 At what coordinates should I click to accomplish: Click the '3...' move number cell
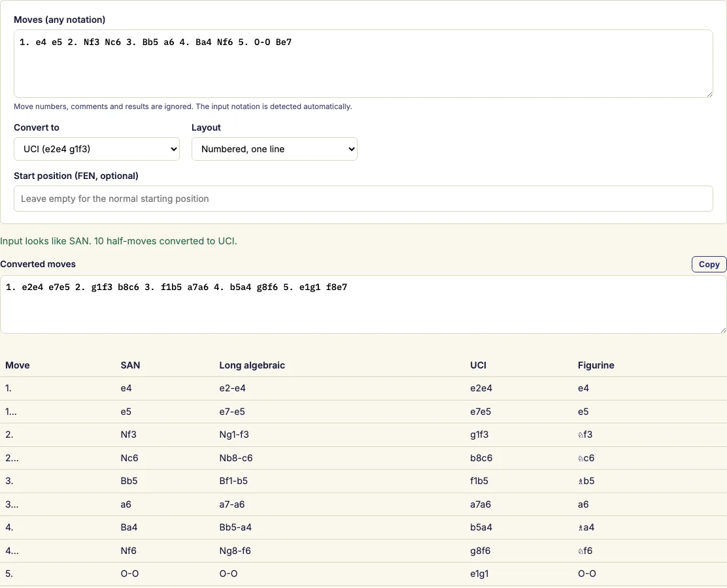[12, 504]
